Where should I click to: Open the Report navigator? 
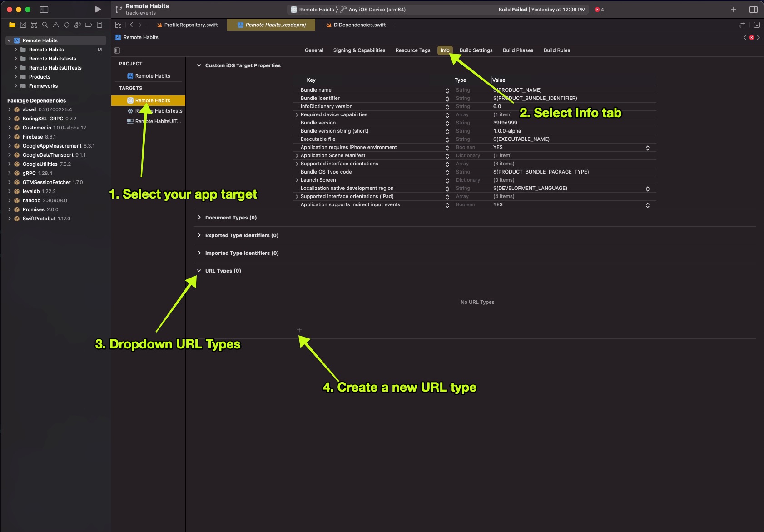click(99, 25)
